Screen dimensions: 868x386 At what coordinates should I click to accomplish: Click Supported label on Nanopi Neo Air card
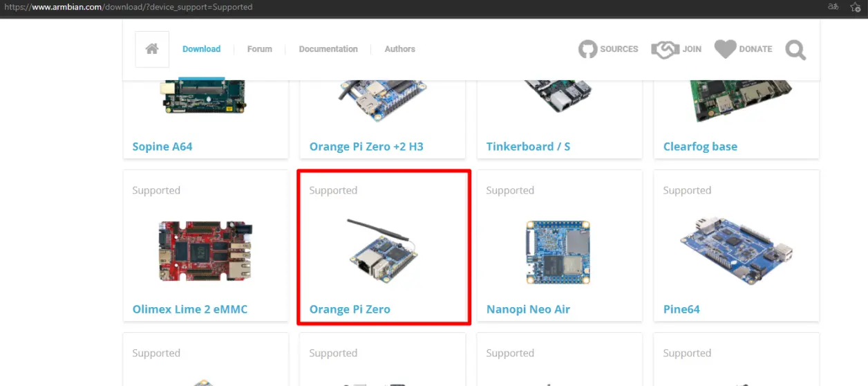(510, 190)
